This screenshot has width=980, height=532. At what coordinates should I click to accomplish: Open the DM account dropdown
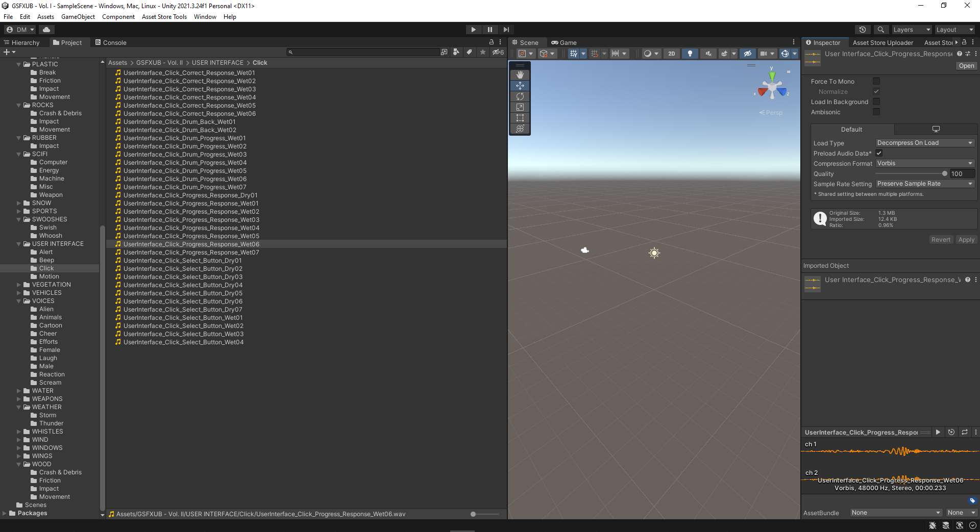click(x=20, y=30)
